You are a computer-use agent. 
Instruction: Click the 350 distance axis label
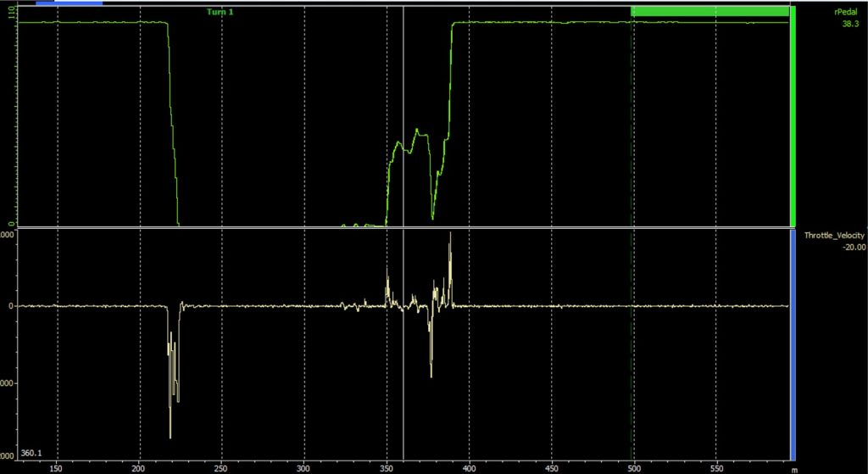(387, 466)
